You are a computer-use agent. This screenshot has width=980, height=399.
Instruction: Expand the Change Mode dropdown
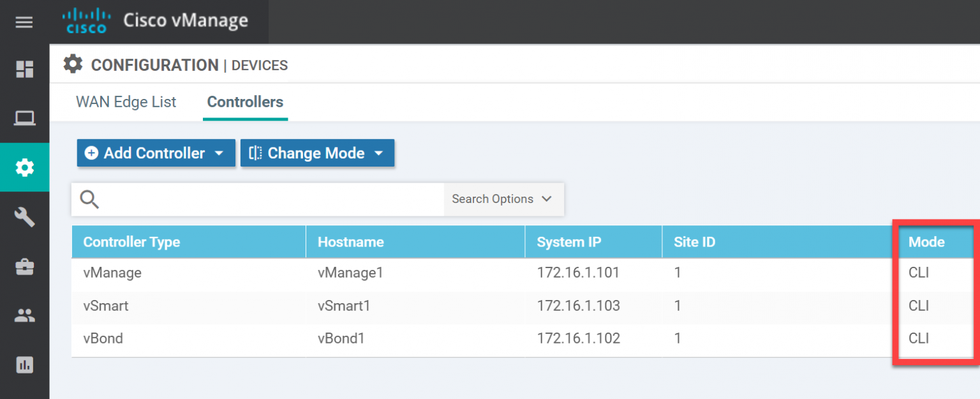point(379,153)
